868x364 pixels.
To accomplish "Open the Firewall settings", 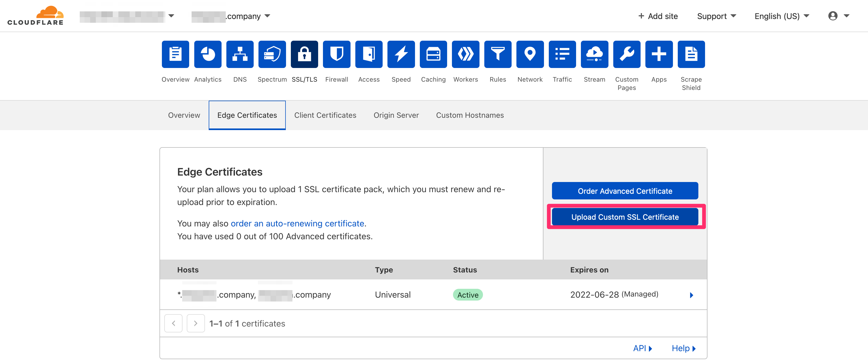I will coord(337,54).
